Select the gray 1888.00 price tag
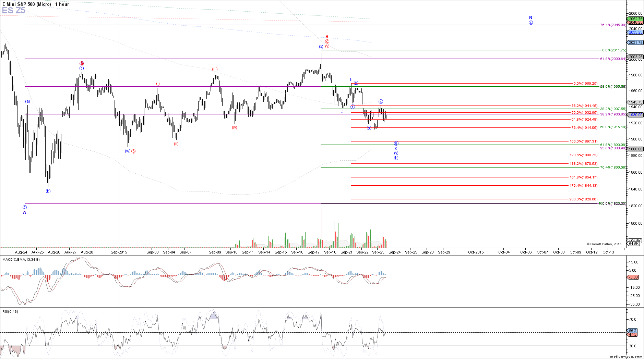Screen dimensions: 644x359 pos(635,149)
